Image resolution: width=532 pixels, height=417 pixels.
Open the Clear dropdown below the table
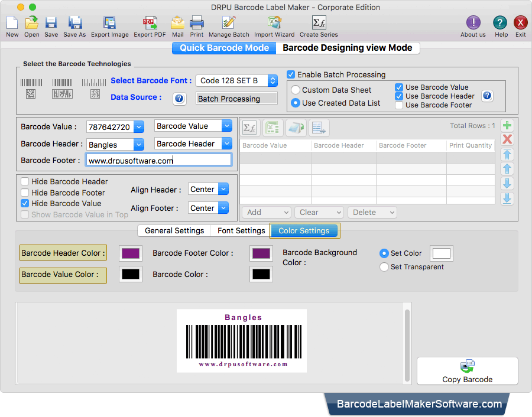tap(319, 213)
